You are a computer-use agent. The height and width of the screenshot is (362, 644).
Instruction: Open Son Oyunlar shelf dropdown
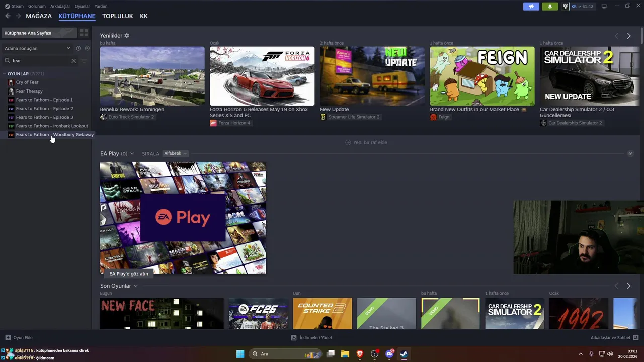point(136,286)
